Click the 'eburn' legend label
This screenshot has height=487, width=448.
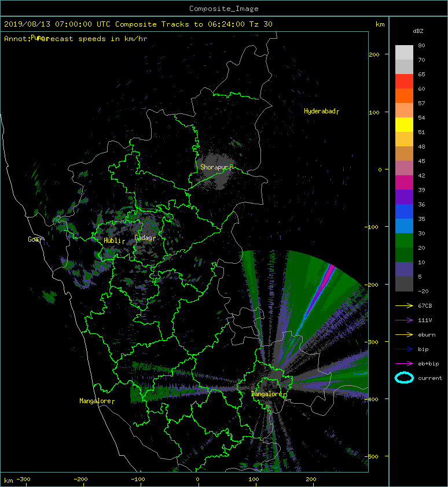pyautogui.click(x=427, y=335)
